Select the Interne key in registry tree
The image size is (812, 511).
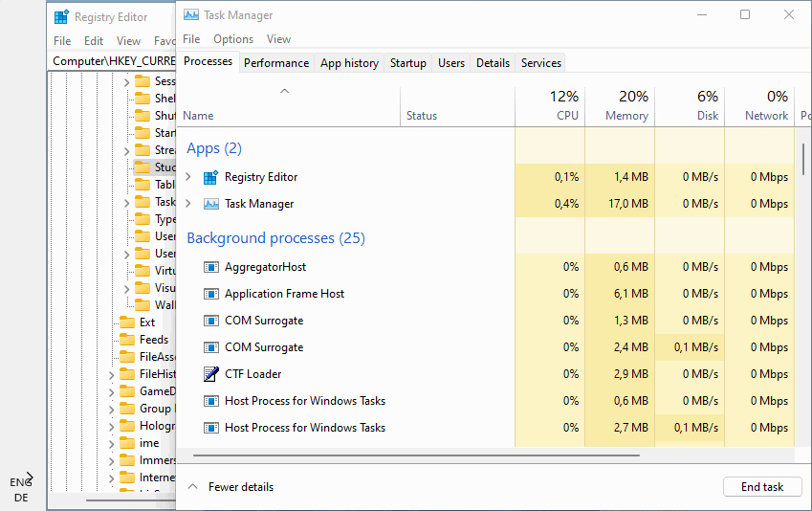pos(158,478)
